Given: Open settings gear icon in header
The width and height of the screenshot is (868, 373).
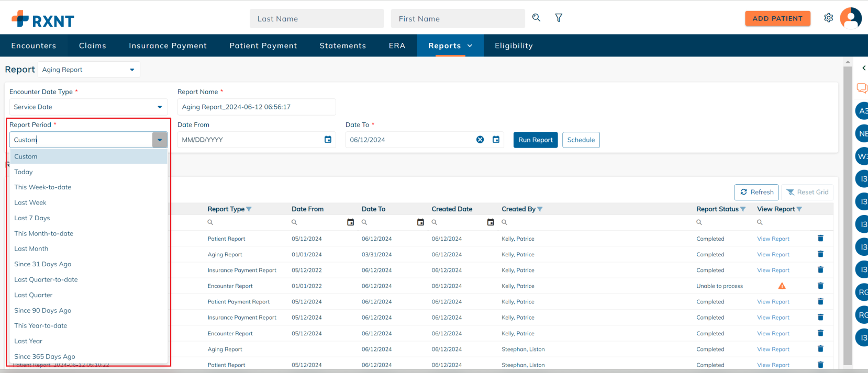Looking at the screenshot, I should [828, 18].
